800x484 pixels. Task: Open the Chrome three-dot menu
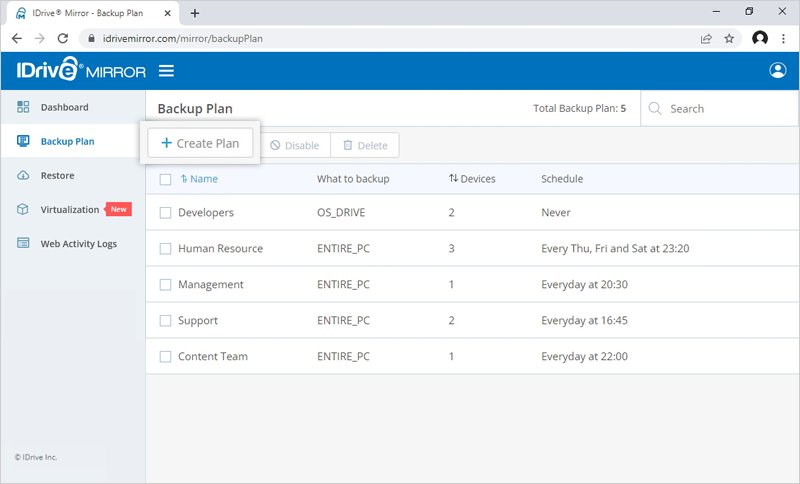[x=783, y=38]
